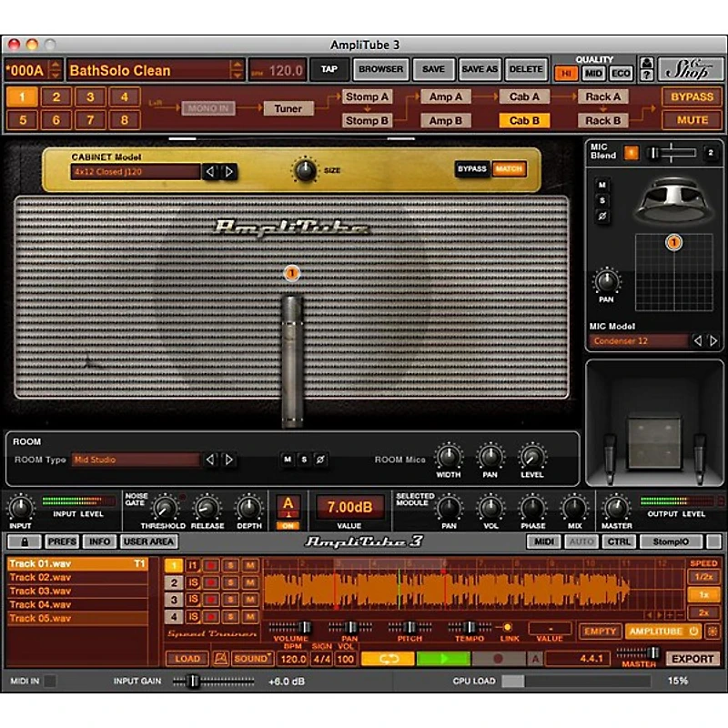Screen dimensions: 728x728
Task: Solo the mic with the S button in the MIC panel
Action: click(x=602, y=200)
